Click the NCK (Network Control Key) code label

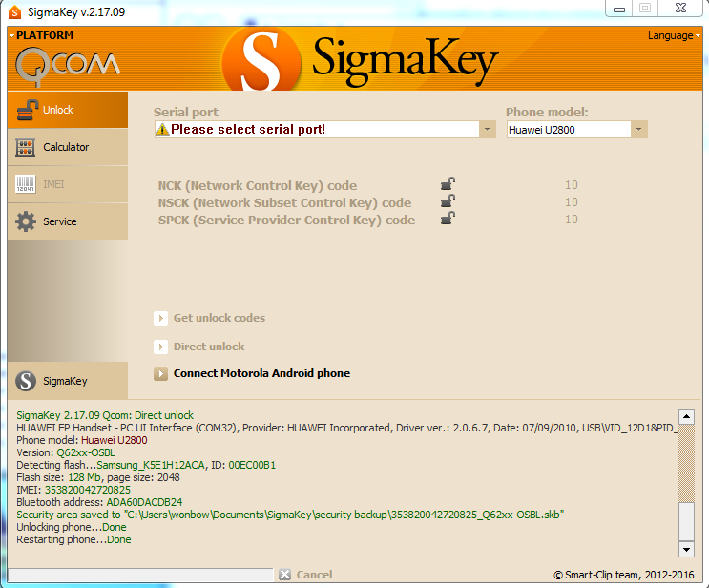coord(258,186)
